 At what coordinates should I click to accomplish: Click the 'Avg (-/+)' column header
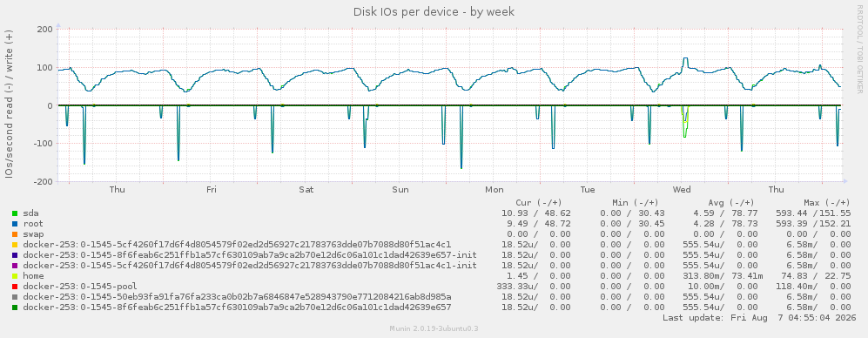pyautogui.click(x=731, y=203)
